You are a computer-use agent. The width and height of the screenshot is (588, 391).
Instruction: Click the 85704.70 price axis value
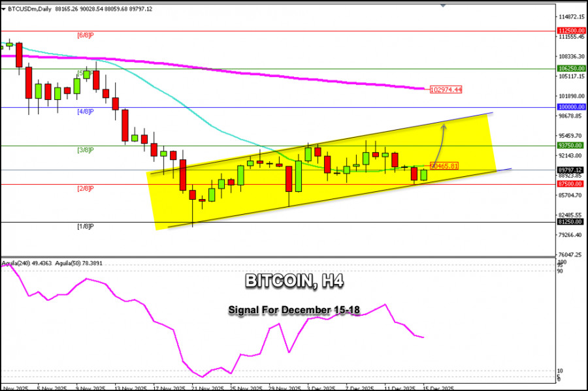(570, 196)
